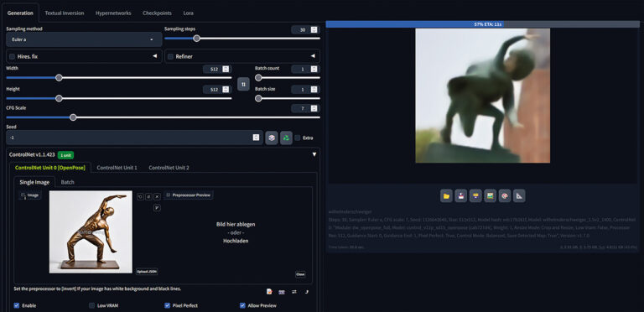Open the Checkpoints tab
644x312 pixels.
click(157, 13)
